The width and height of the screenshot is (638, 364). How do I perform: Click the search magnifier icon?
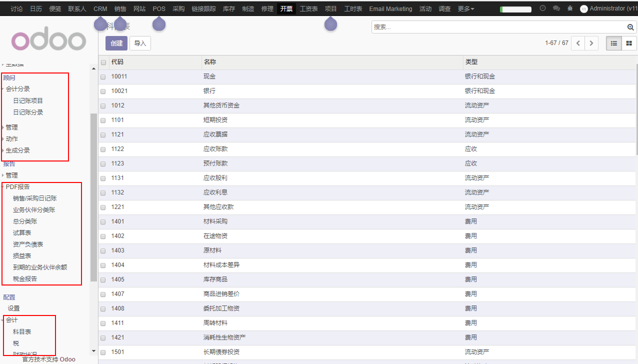[630, 27]
